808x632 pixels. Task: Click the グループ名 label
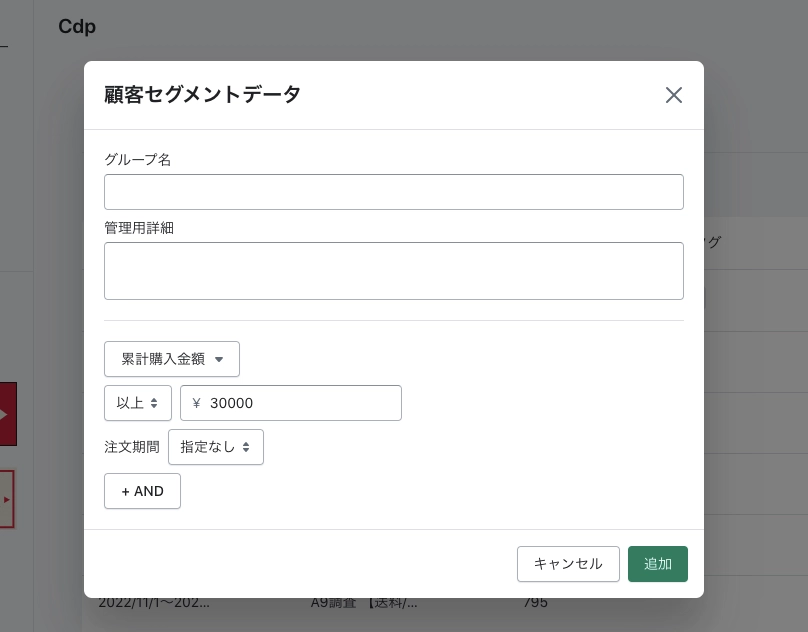[138, 160]
